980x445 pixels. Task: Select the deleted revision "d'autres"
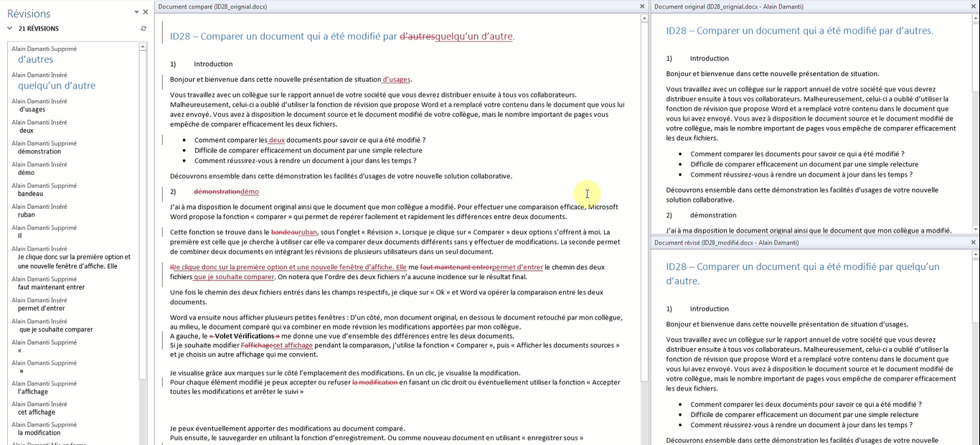[x=36, y=60]
